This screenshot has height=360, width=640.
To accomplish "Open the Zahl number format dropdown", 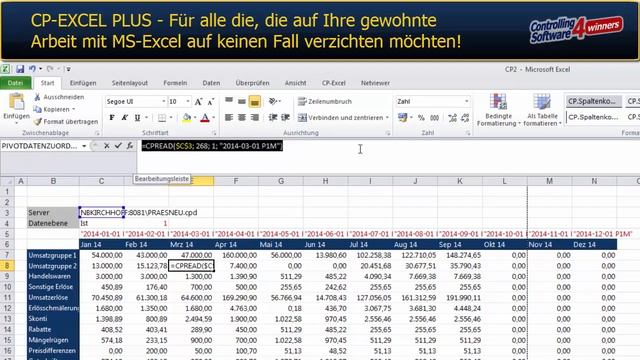I will [x=467, y=101].
